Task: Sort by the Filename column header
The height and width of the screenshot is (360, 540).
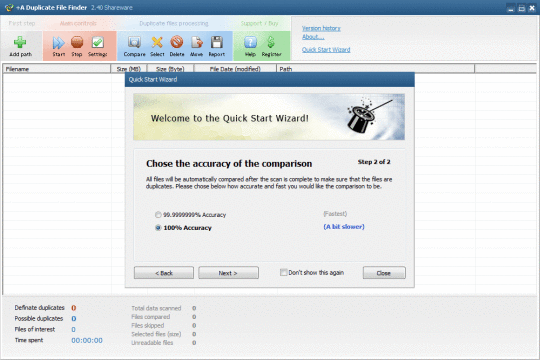Action: 57,69
